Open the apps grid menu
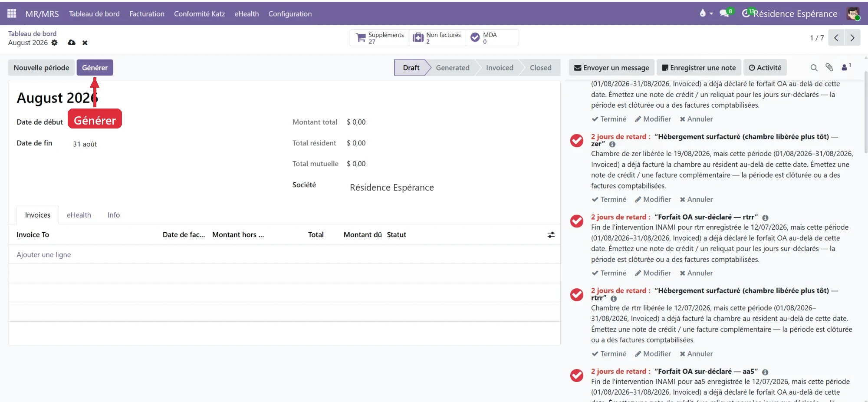868x402 pixels. pyautogui.click(x=12, y=13)
